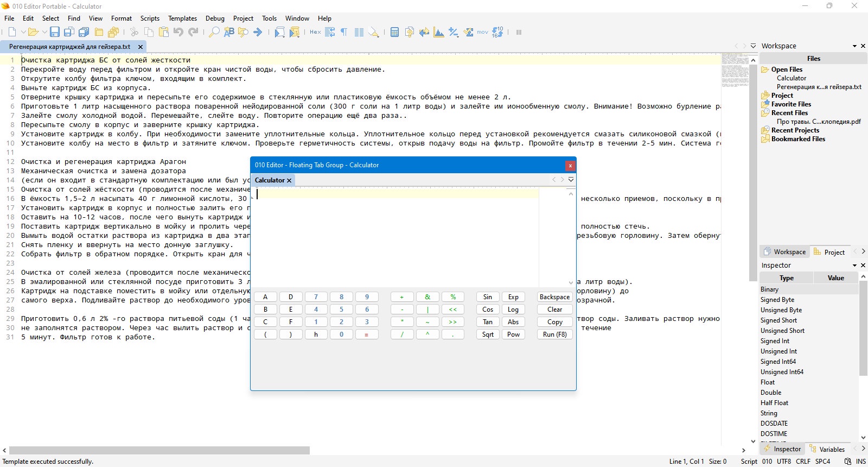This screenshot has width=868, height=467.
Task: Toggle column mode icon
Action: coord(359,32)
